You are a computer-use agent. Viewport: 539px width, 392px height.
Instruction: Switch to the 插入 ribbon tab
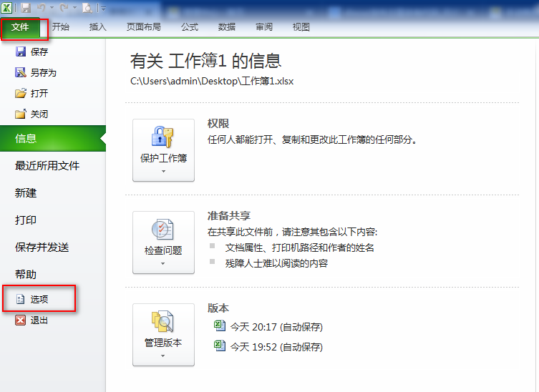click(98, 26)
